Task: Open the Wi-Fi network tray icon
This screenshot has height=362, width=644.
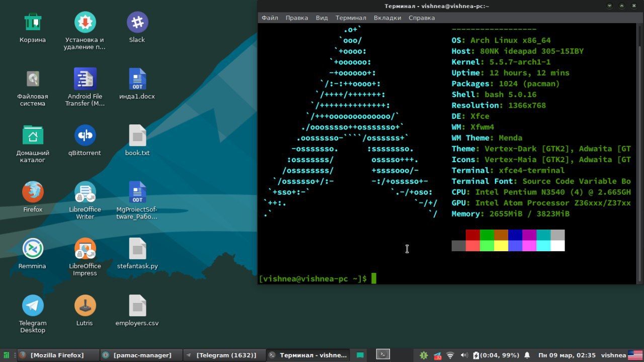Action: click(x=450, y=355)
